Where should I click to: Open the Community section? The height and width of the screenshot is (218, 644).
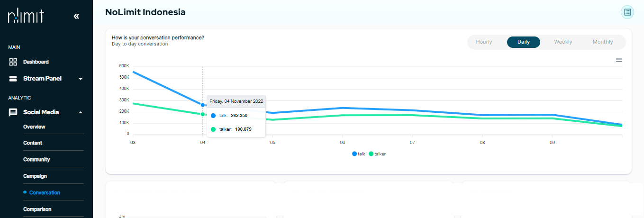pos(36,159)
